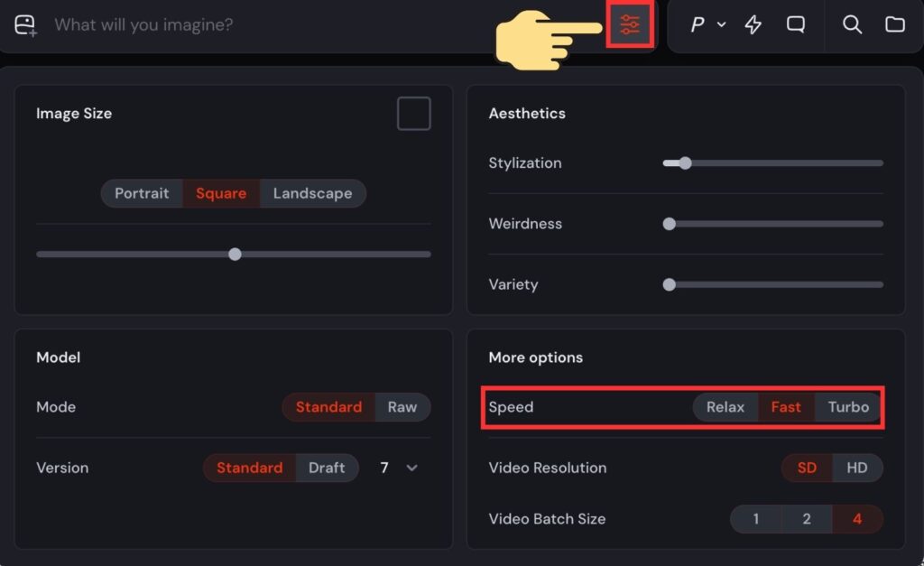Set Speed to Relax

725,407
